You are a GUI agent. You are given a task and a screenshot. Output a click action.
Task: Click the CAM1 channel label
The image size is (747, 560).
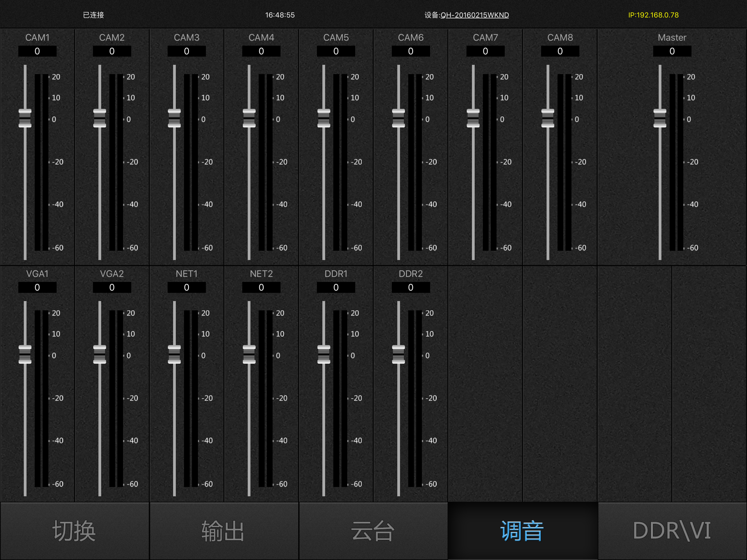tap(37, 37)
